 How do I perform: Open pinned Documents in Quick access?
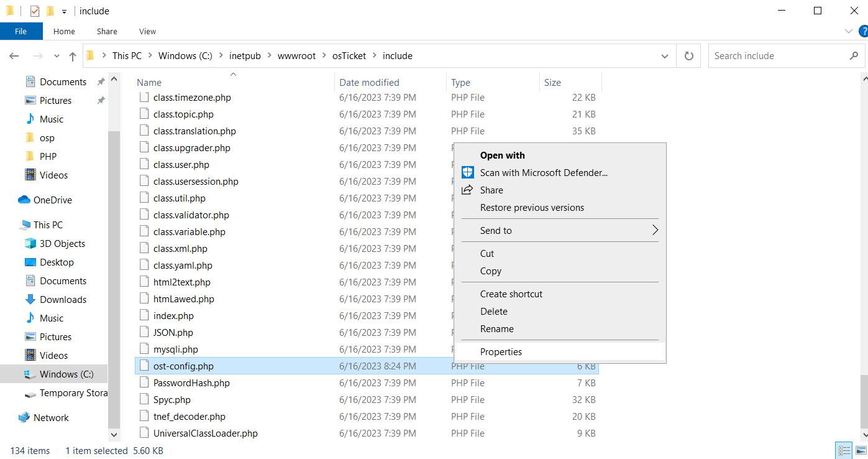63,82
